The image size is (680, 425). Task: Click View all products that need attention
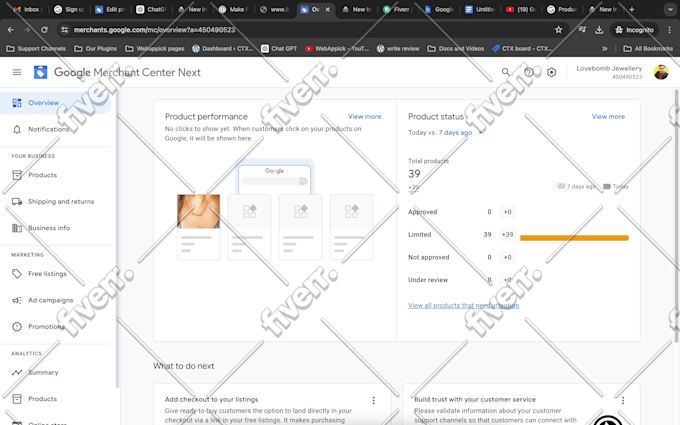(x=463, y=305)
